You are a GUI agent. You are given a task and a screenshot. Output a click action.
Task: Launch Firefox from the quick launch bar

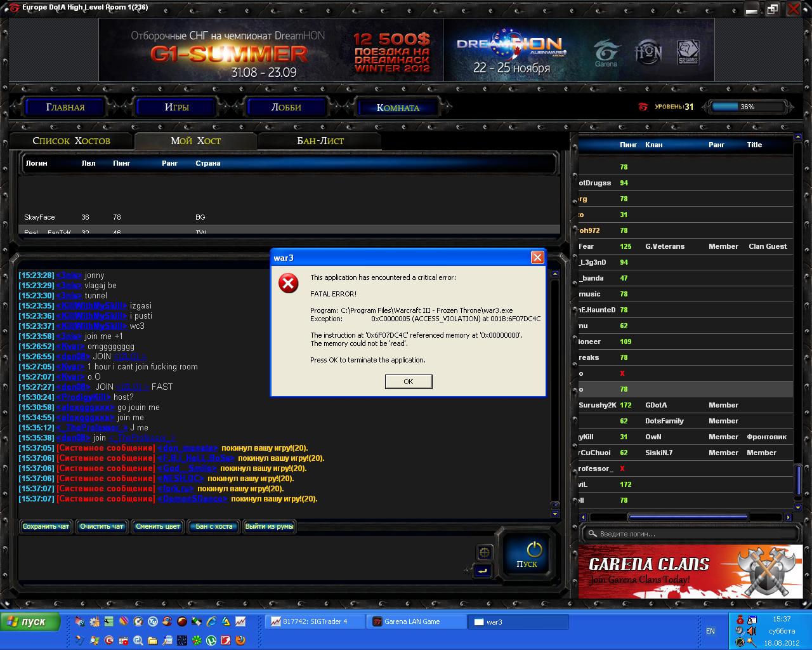tap(240, 640)
